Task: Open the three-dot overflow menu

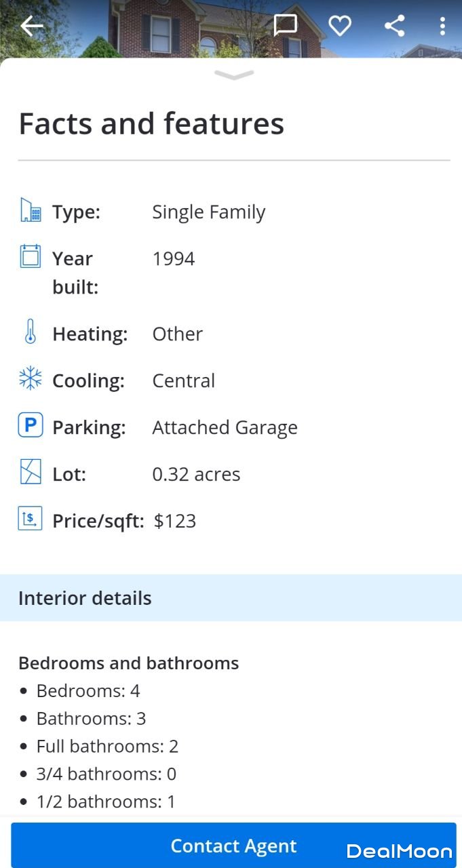Action: point(442,26)
